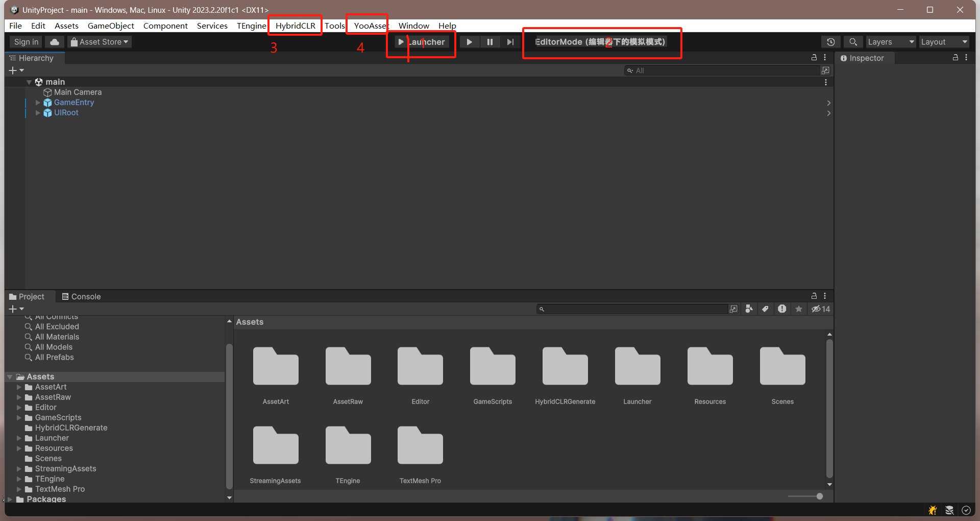This screenshot has height=521, width=980.
Task: Select All Prefabs saved search
Action: point(54,358)
